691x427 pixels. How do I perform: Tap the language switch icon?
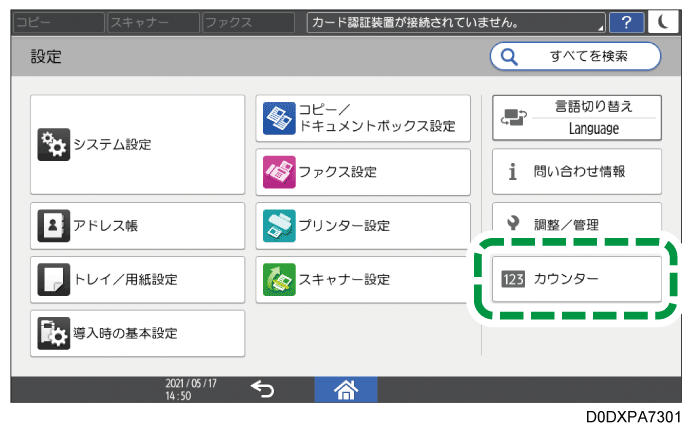(x=513, y=117)
